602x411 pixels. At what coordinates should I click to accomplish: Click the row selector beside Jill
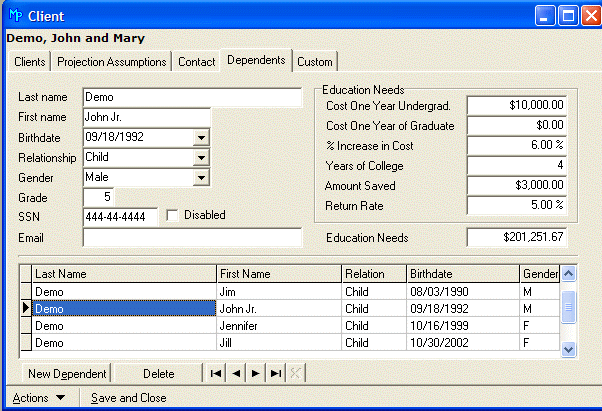26,343
